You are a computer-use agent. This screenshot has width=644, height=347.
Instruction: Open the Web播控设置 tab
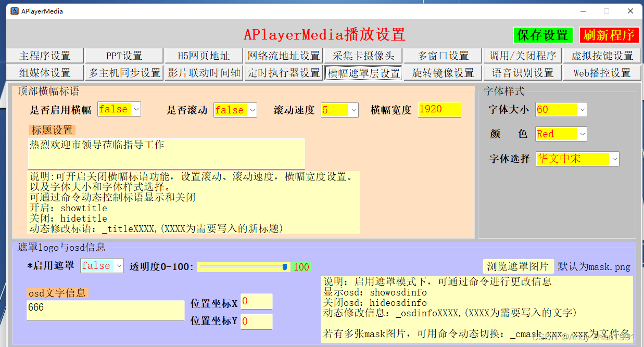602,73
